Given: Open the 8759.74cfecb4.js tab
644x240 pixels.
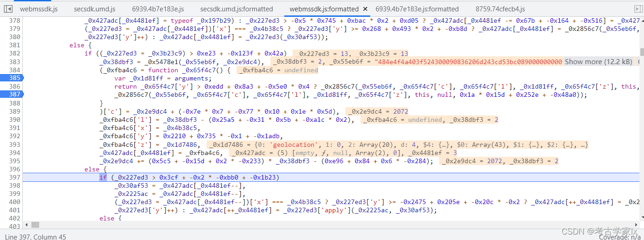Looking at the screenshot, I should (x=500, y=9).
